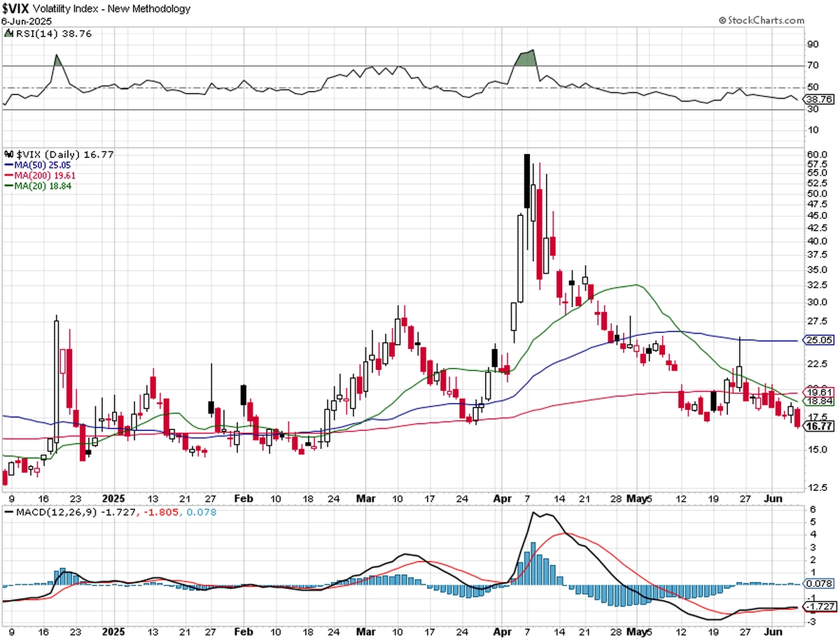Click the Mar label on the time axis
The image size is (840, 640).
click(365, 499)
